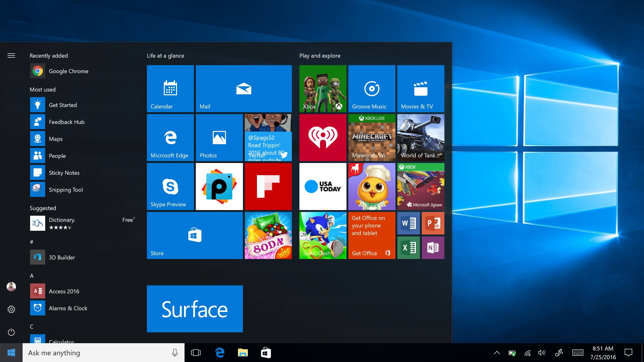644x362 pixels.
Task: Launch the Groove Music tile
Action: (x=371, y=88)
